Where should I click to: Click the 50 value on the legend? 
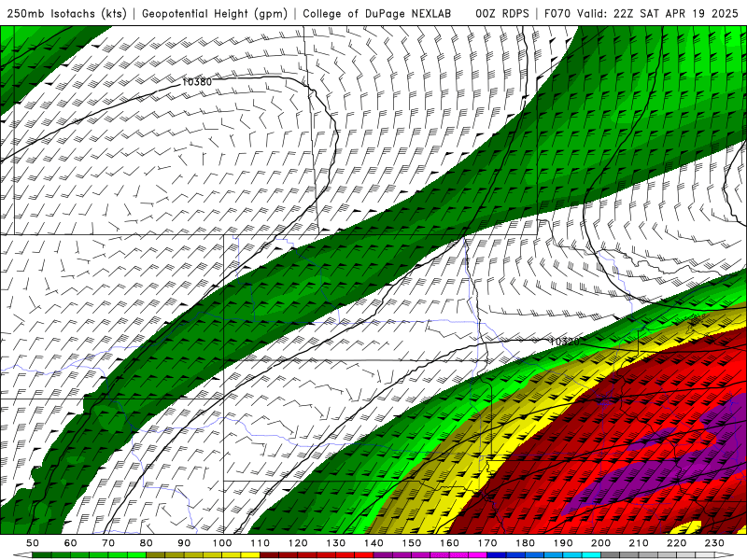coord(33,543)
